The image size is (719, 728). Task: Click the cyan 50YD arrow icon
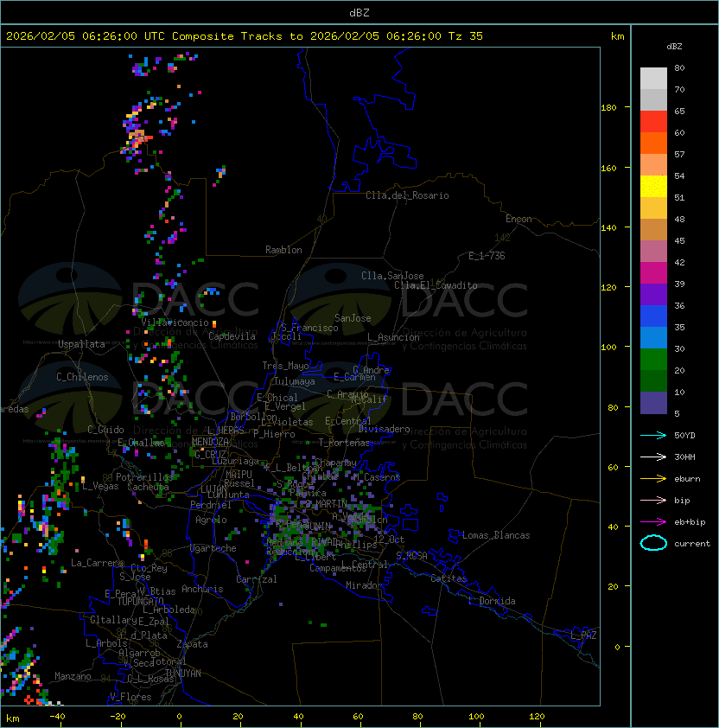click(x=653, y=435)
